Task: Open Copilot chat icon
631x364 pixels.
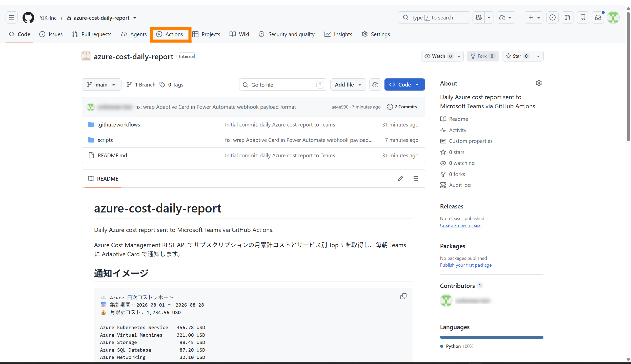Action: 479,18
